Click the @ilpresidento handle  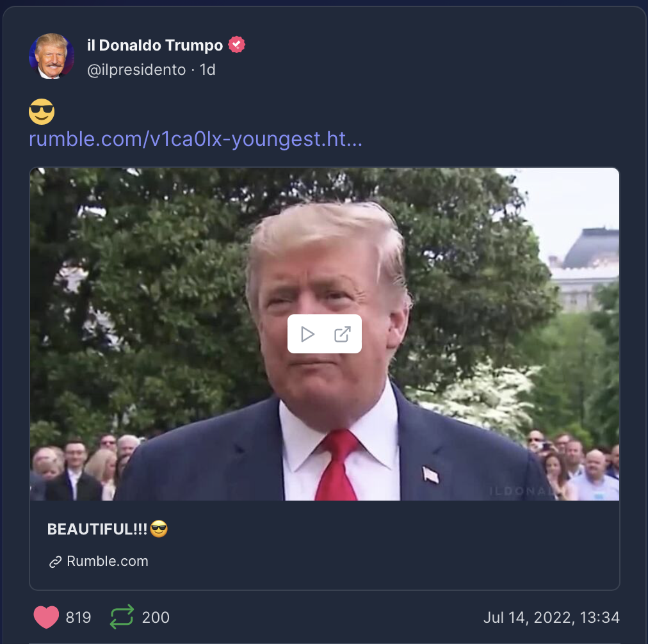[x=136, y=70]
